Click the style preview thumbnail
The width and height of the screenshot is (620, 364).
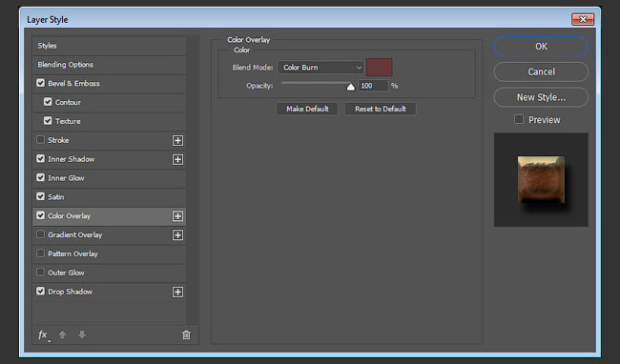(541, 180)
